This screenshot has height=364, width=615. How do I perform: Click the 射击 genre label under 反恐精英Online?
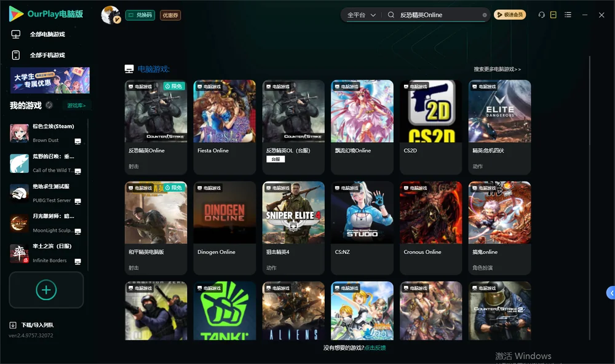pyautogui.click(x=133, y=166)
